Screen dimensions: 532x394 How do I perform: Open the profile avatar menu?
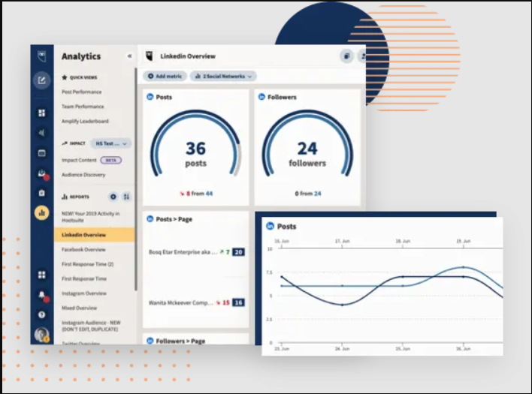coord(42,335)
